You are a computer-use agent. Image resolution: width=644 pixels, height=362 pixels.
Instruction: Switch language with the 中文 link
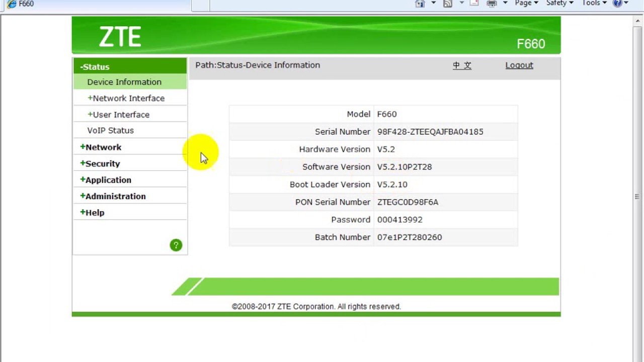coord(462,65)
